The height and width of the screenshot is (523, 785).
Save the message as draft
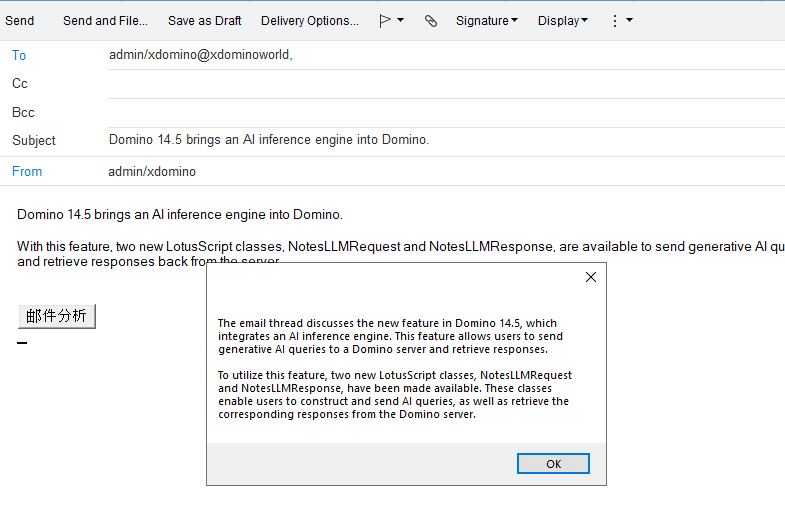pos(204,21)
